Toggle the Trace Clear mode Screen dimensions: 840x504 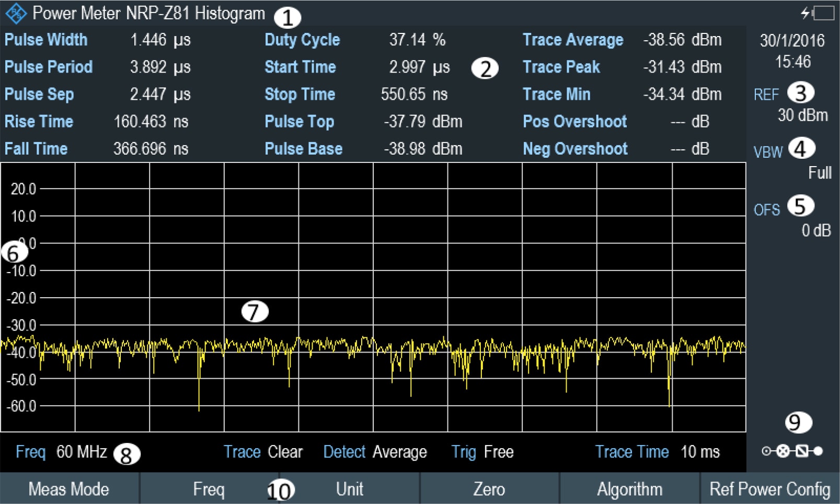tap(264, 452)
